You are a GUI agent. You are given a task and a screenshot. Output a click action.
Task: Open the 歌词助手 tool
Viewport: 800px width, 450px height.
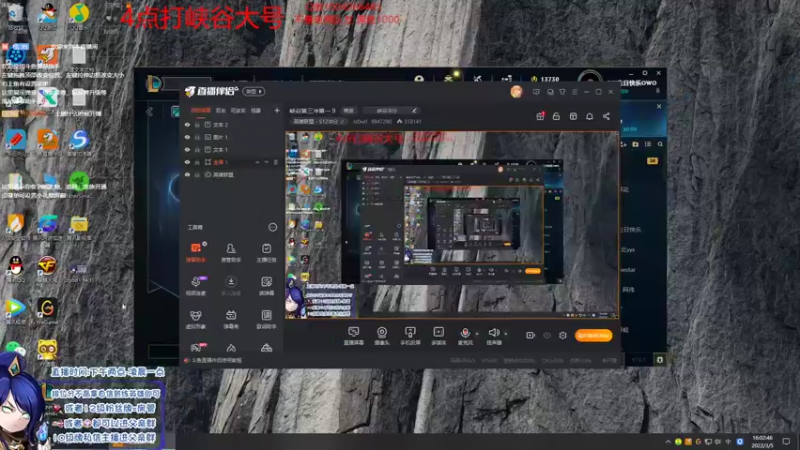click(x=266, y=319)
